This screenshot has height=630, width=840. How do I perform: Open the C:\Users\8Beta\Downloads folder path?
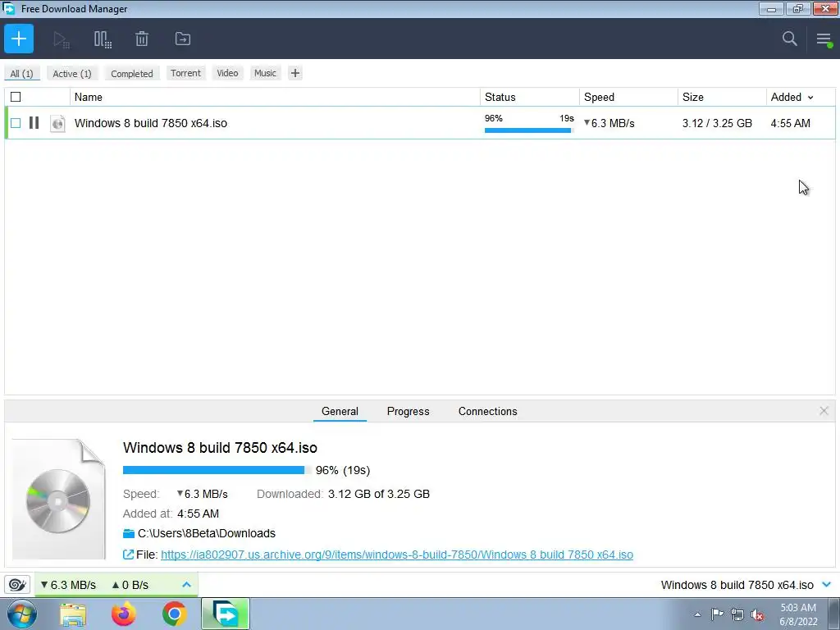(x=206, y=533)
